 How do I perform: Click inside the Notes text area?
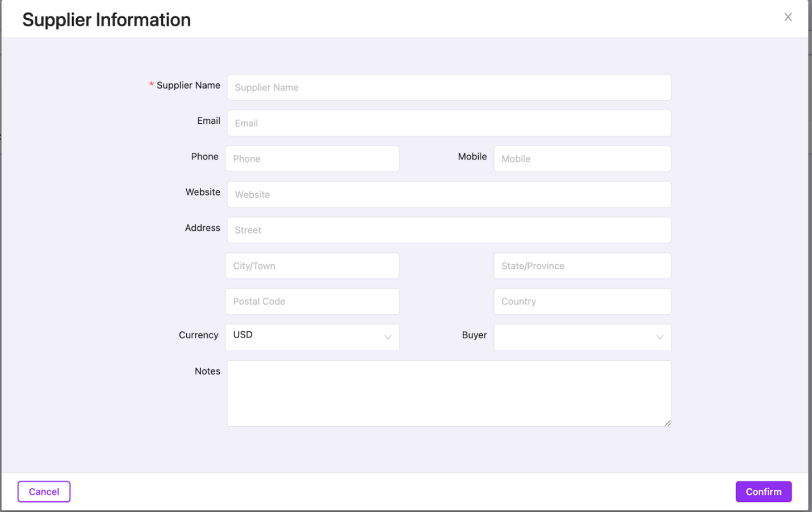point(449,393)
